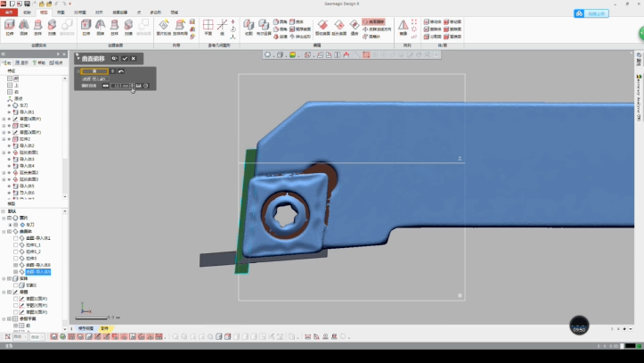Click the cloud upload button
644x363 pixels.
point(591,13)
